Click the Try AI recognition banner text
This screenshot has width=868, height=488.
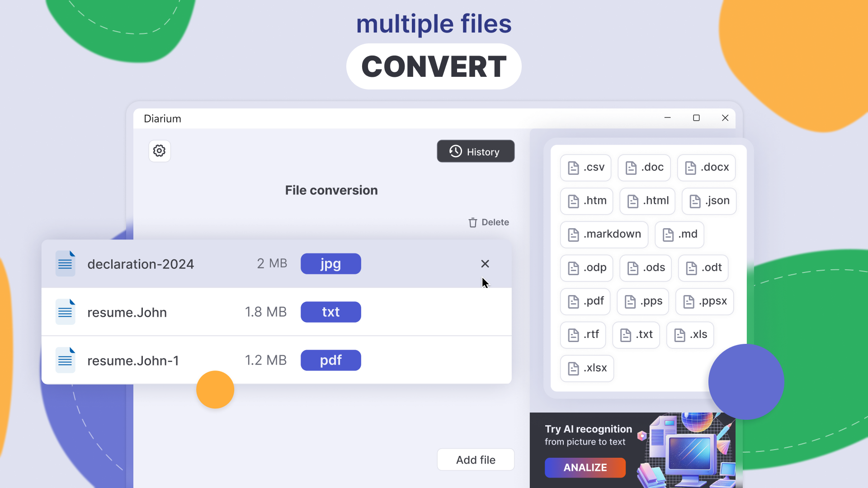click(x=588, y=429)
